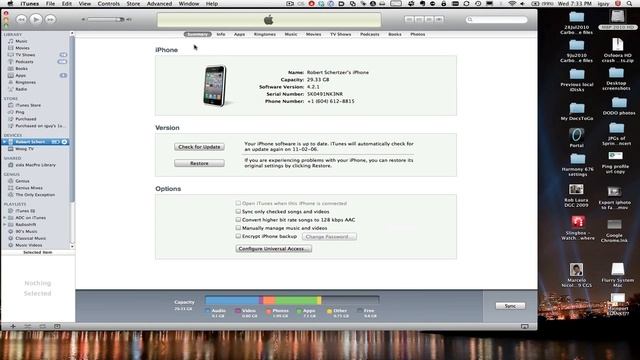Click Configure Universal Access button
Screen dimensions: 640x360
[273, 249]
